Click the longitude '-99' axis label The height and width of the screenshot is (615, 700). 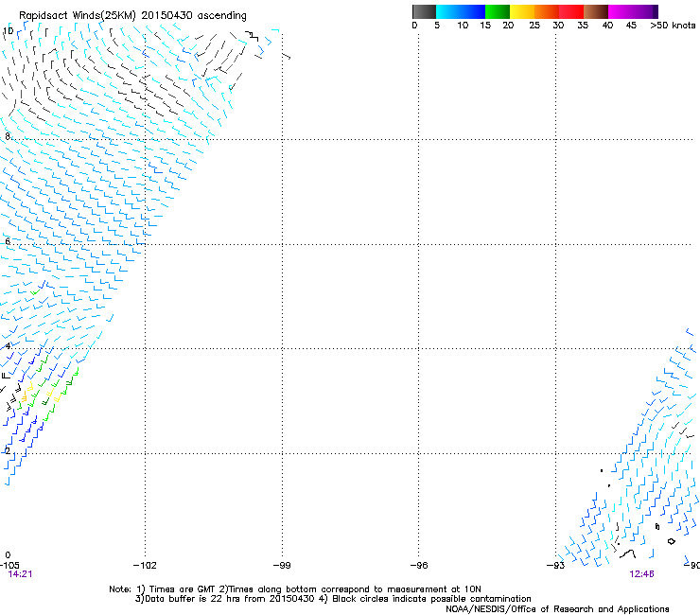point(282,565)
